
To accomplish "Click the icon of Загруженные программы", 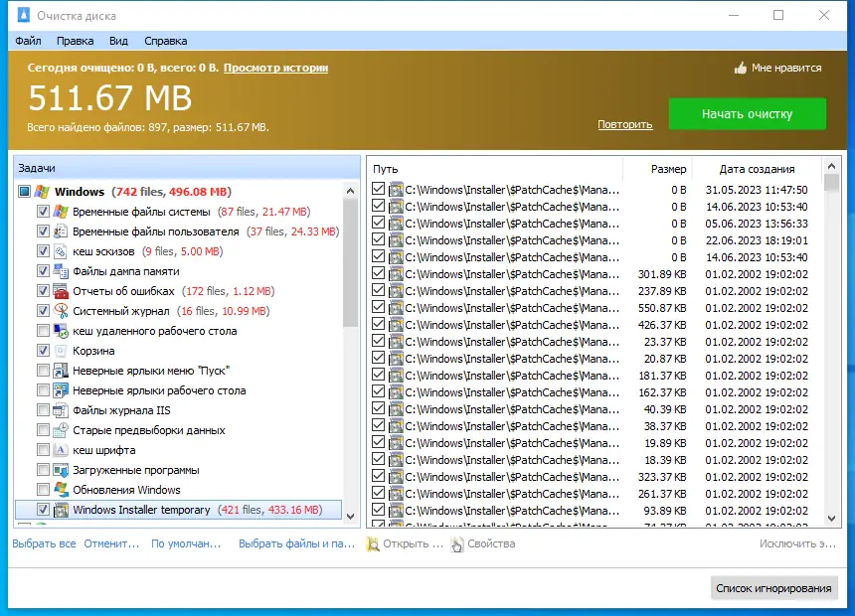I will (x=61, y=470).
